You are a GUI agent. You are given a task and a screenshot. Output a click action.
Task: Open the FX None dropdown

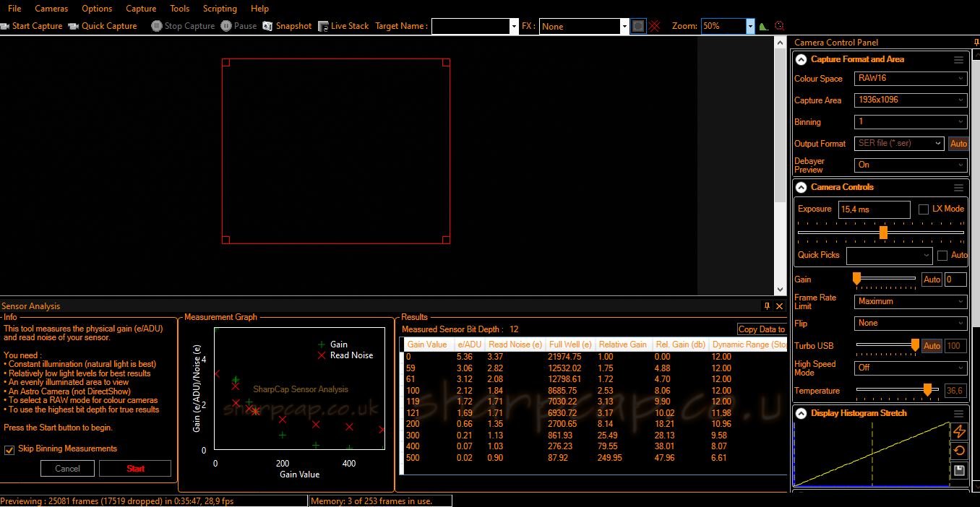pyautogui.click(x=624, y=26)
